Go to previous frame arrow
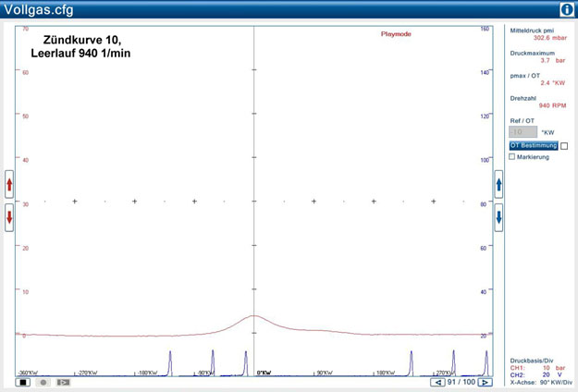578x392 pixels. point(437,382)
